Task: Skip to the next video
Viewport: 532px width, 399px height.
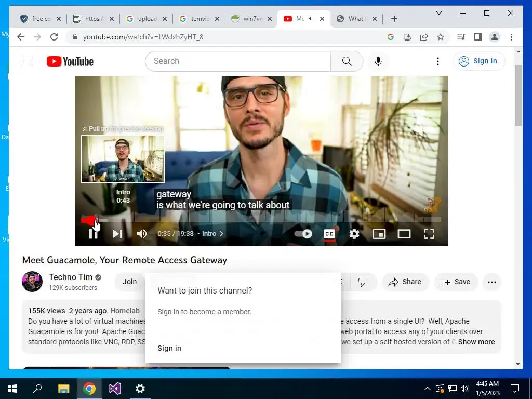Action: pyautogui.click(x=117, y=234)
